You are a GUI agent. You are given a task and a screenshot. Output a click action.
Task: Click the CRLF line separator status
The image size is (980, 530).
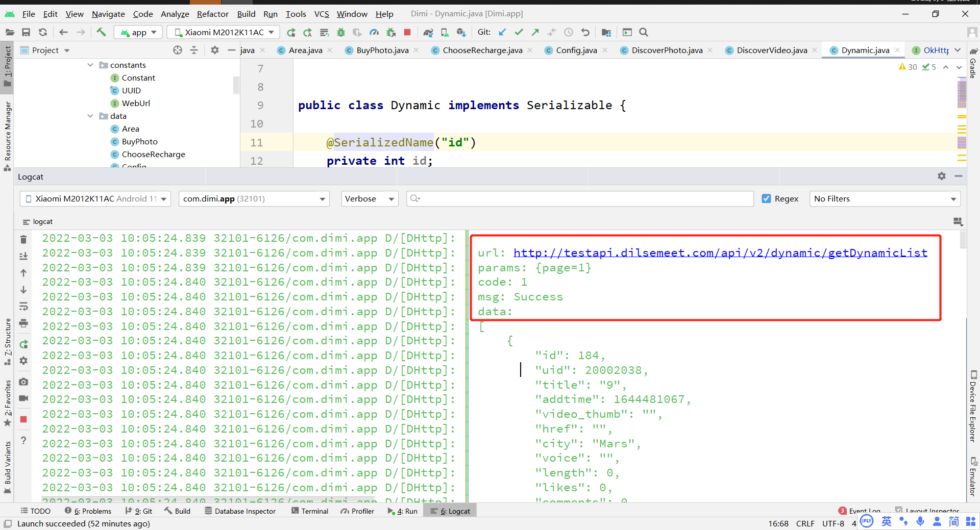pos(805,523)
